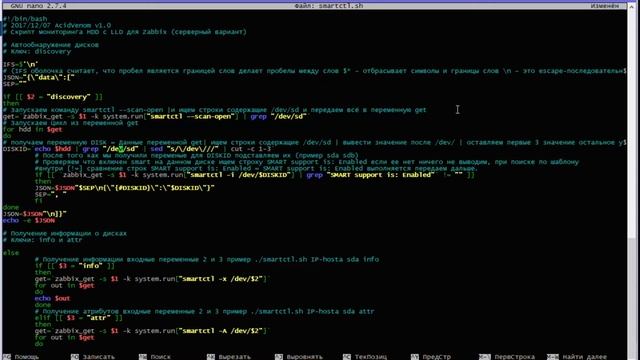Image resolution: width=640 pixels, height=360 pixels.
Task: Click the '# Ключ: discovery' comment line
Action: click(37, 51)
